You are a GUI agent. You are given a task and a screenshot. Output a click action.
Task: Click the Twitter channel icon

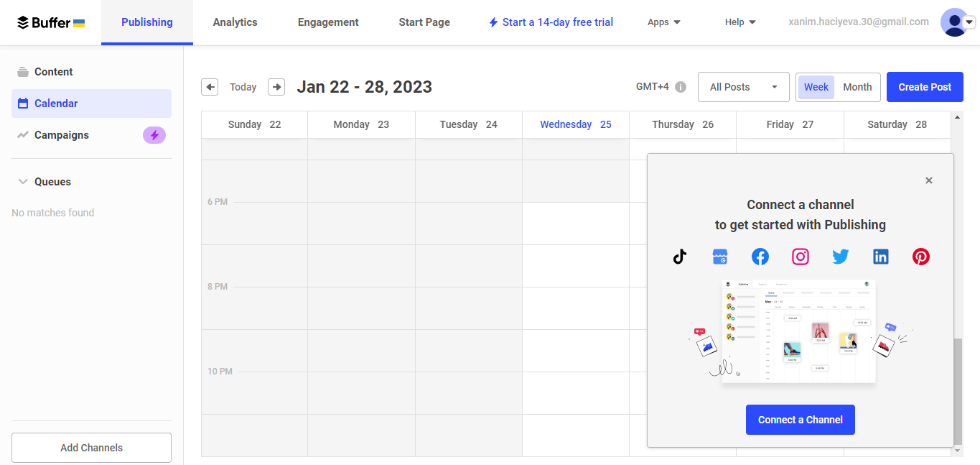(841, 257)
